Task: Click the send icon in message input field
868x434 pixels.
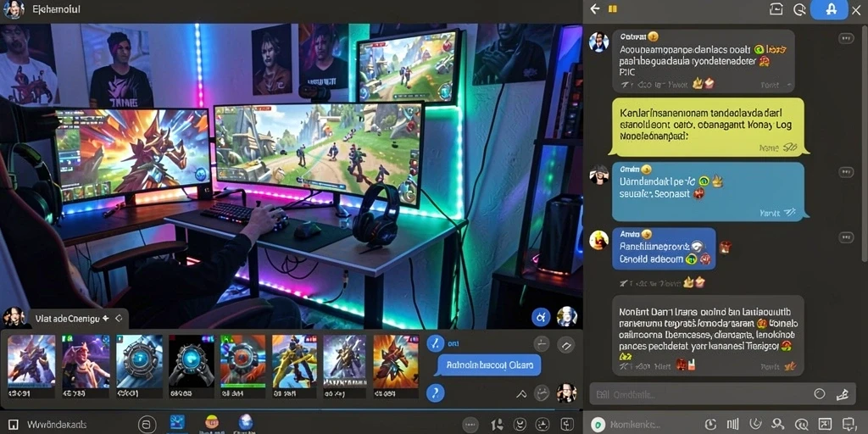Action: 842,394
